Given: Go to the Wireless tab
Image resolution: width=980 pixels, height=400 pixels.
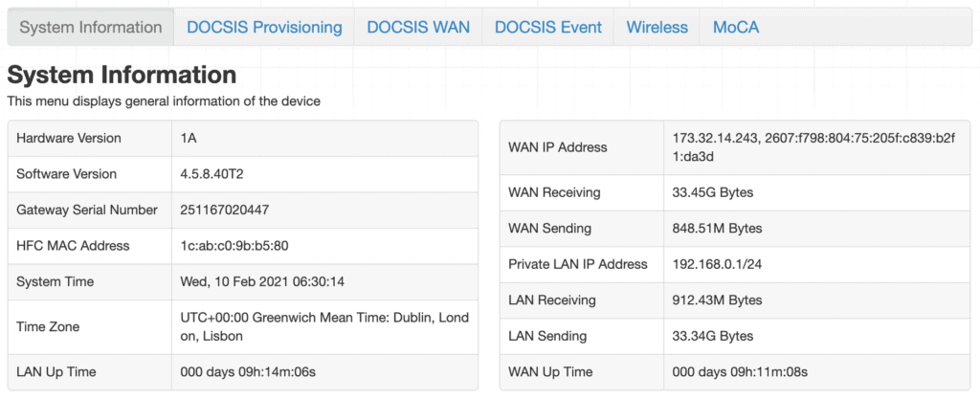Looking at the screenshot, I should click(657, 28).
